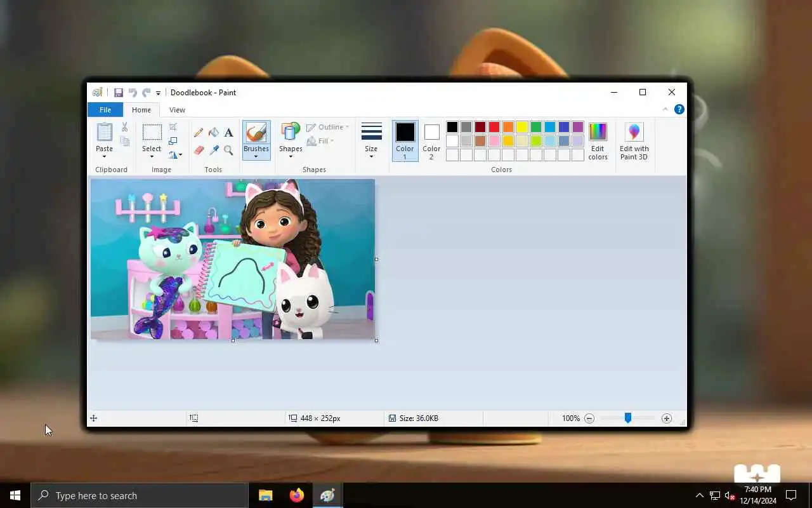
Task: Click the volume icon in system tray
Action: (729, 495)
